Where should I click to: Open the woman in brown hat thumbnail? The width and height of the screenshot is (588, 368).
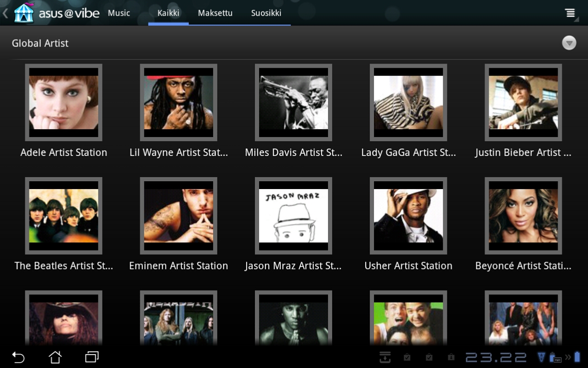tap(64, 318)
